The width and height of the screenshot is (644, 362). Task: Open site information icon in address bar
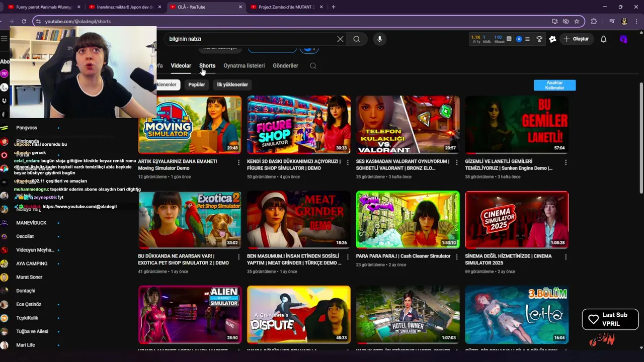click(38, 21)
